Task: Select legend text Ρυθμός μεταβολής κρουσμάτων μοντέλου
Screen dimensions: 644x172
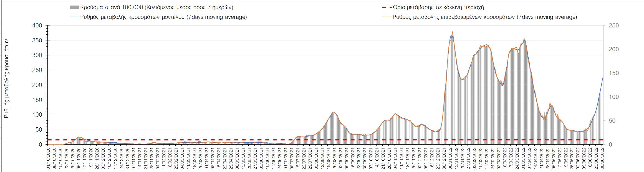Action: tap(163, 17)
